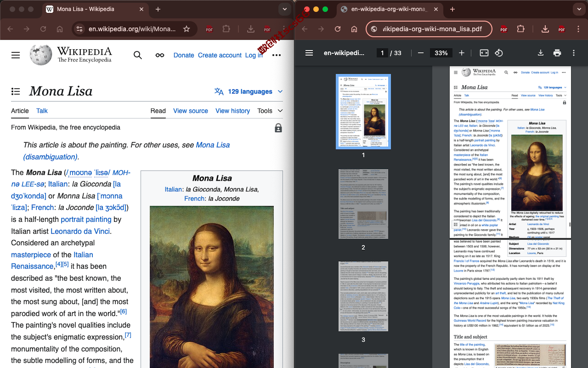Follow the large 'Leonardo da Vinci' link in left window

[x=80, y=231]
